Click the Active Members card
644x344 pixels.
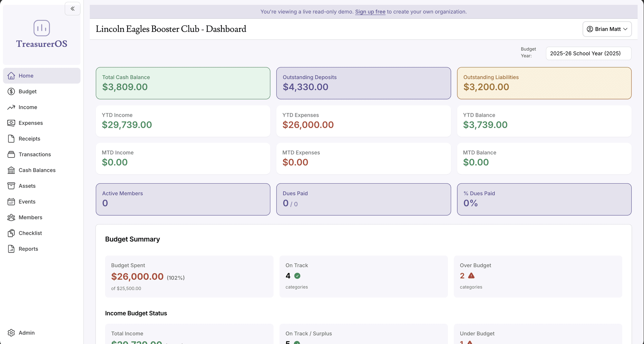pos(183,199)
